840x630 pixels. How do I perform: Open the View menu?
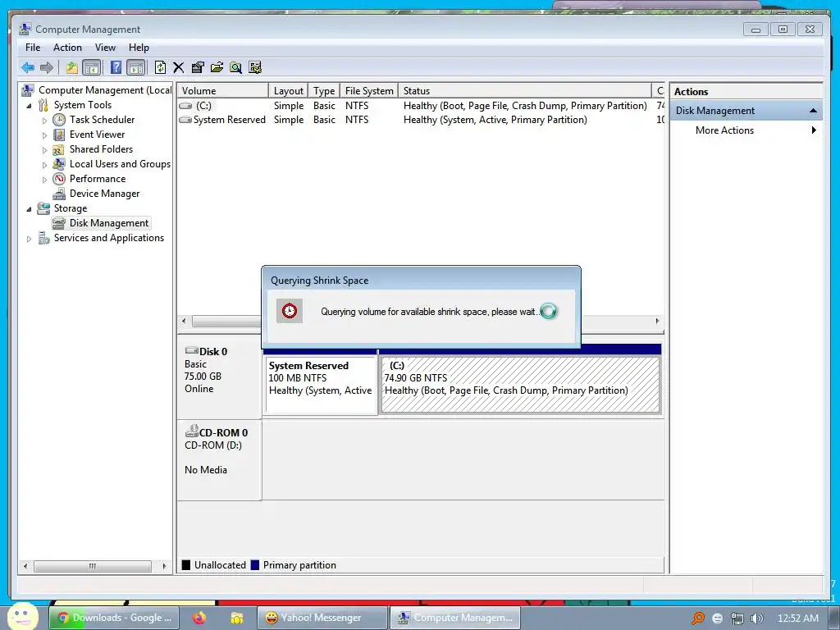coord(106,47)
